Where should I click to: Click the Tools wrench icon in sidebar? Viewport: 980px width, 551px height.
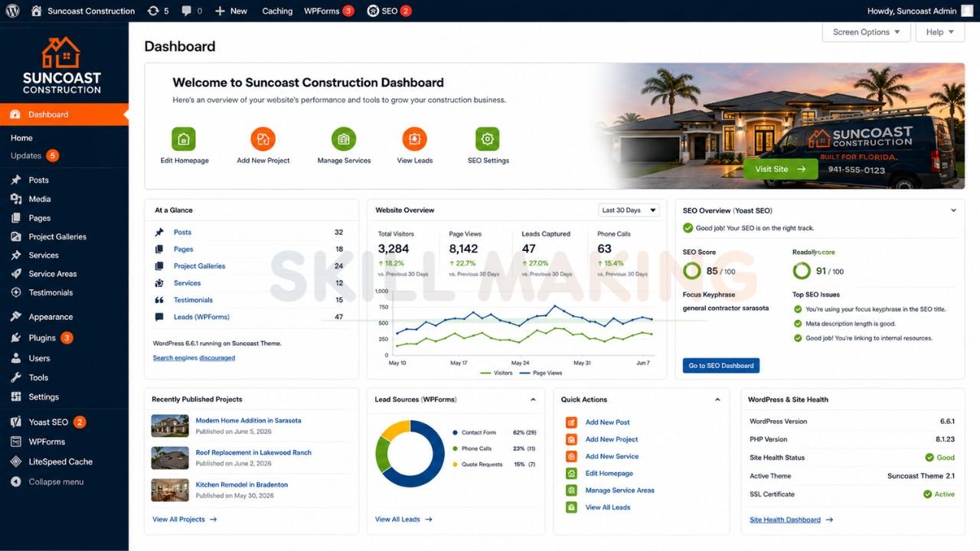(15, 377)
